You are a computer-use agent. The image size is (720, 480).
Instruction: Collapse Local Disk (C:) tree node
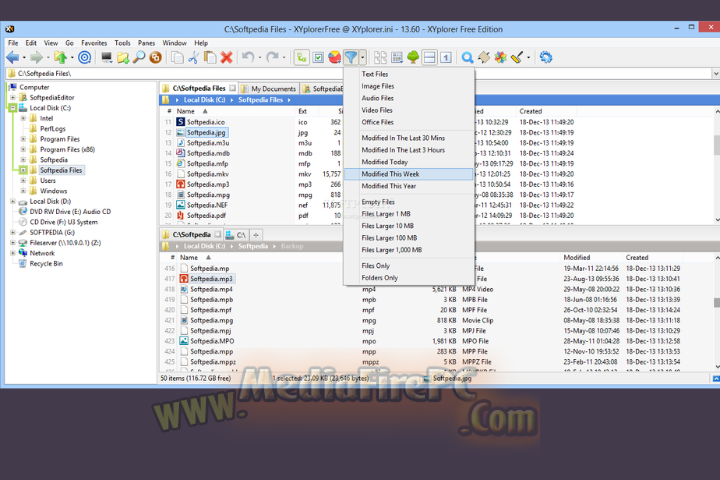(x=12, y=108)
